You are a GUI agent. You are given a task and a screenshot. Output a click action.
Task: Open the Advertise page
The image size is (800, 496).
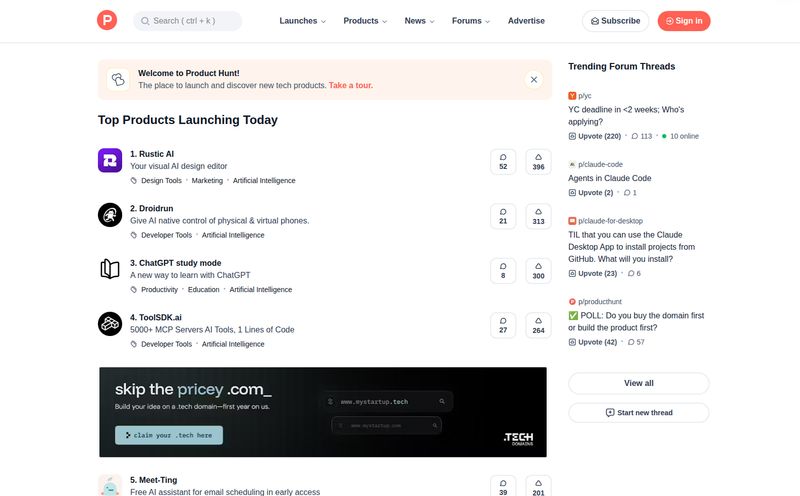pyautogui.click(x=526, y=21)
